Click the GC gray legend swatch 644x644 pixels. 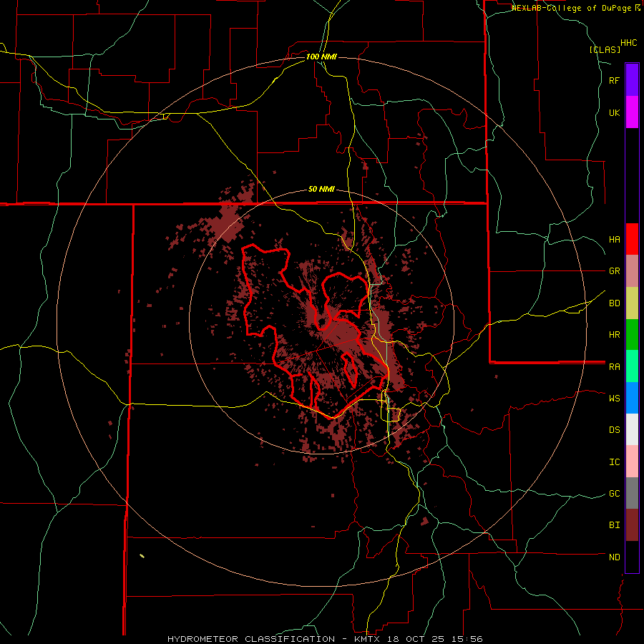(632, 493)
